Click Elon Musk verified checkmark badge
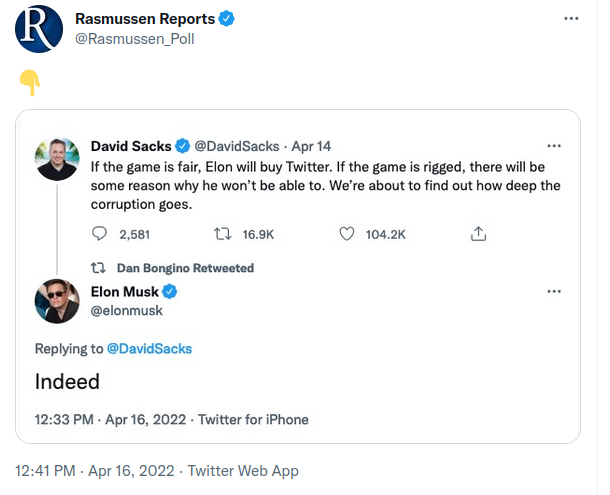The height and width of the screenshot is (495, 610). (170, 291)
